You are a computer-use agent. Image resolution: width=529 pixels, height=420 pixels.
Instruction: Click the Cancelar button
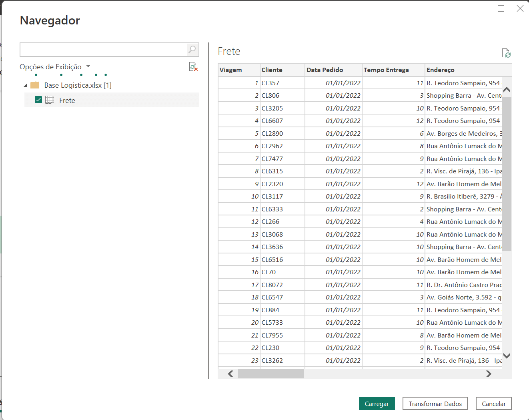(x=493, y=403)
